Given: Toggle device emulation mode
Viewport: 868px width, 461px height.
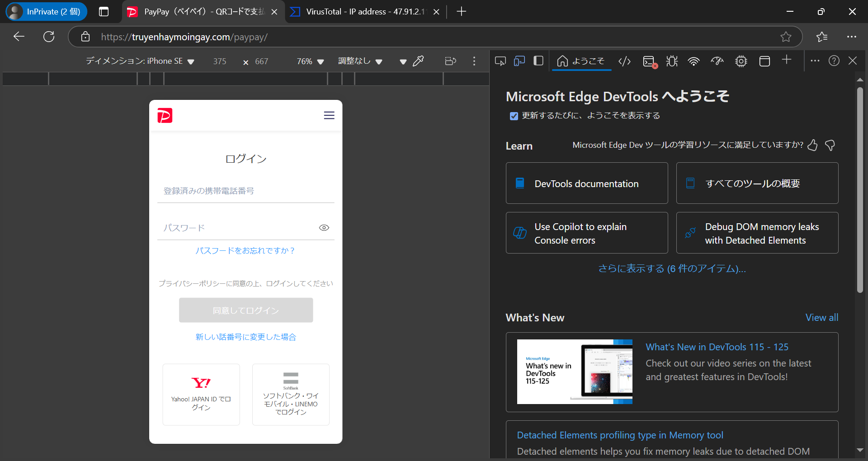Looking at the screenshot, I should pos(519,61).
